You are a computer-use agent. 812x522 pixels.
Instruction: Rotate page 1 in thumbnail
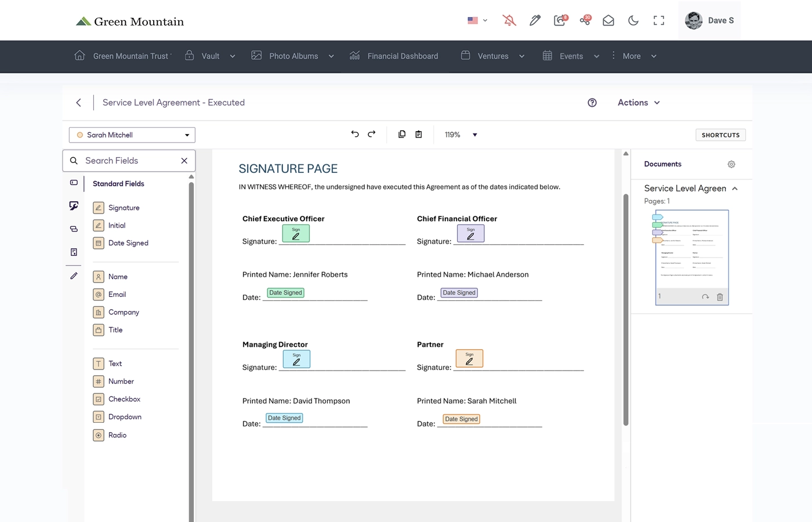[x=705, y=297]
